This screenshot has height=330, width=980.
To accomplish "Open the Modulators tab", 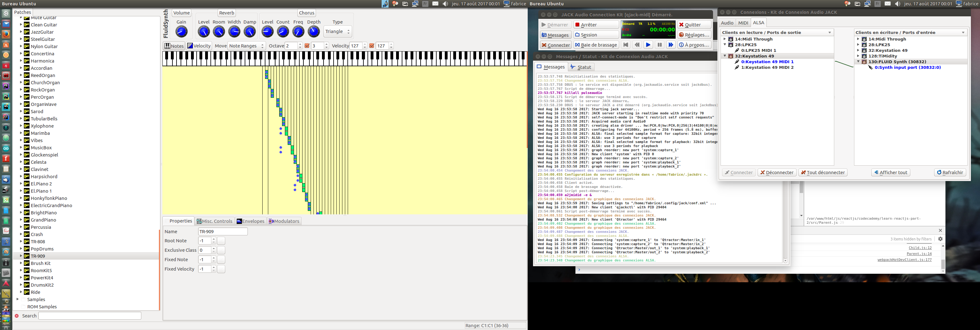I will (x=284, y=221).
